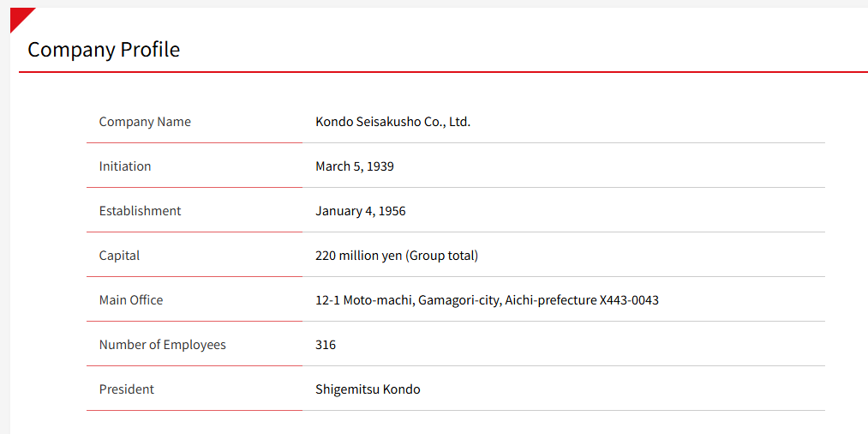Select the Number of Employees label
Image resolution: width=868 pixels, height=434 pixels.
point(163,345)
